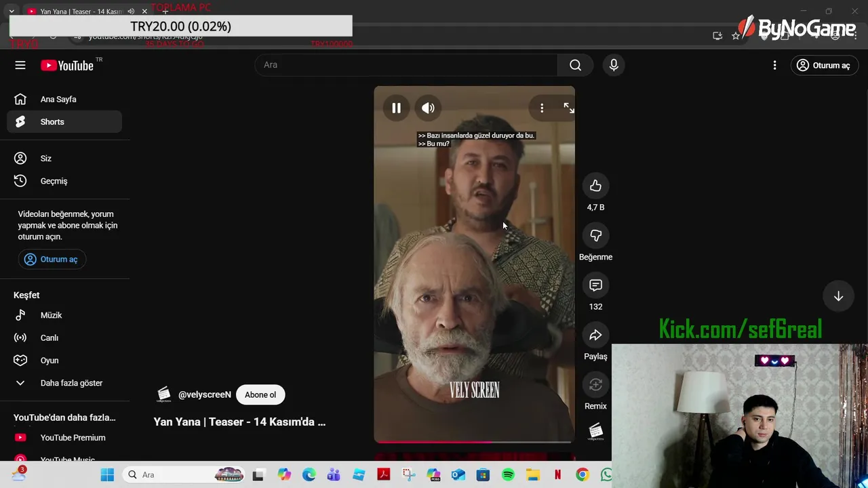Open YouTube Premium link
The width and height of the screenshot is (868, 488).
coord(64,438)
